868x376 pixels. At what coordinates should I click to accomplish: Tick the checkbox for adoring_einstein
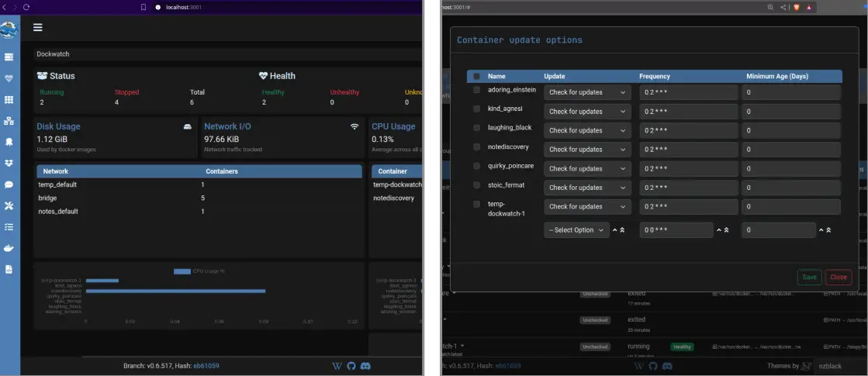point(476,90)
